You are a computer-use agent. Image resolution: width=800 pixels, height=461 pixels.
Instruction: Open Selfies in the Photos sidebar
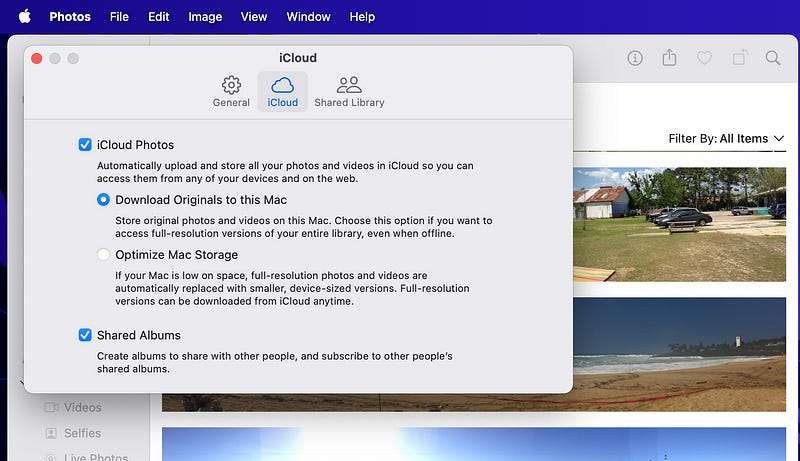coord(73,433)
